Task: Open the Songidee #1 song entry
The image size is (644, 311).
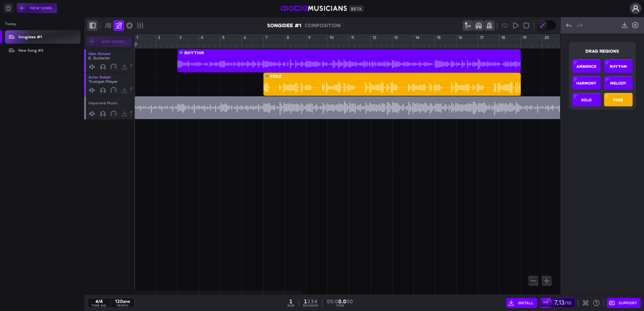Action: click(42, 37)
